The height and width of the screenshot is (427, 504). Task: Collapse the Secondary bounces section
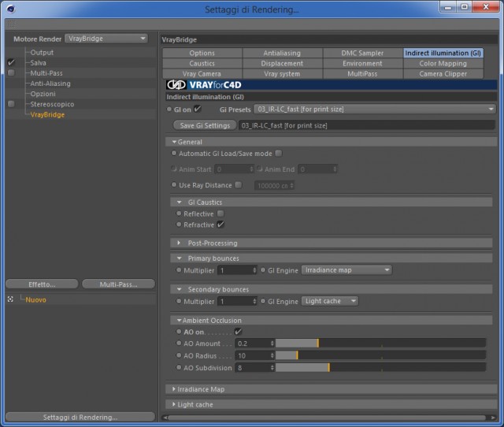180,289
